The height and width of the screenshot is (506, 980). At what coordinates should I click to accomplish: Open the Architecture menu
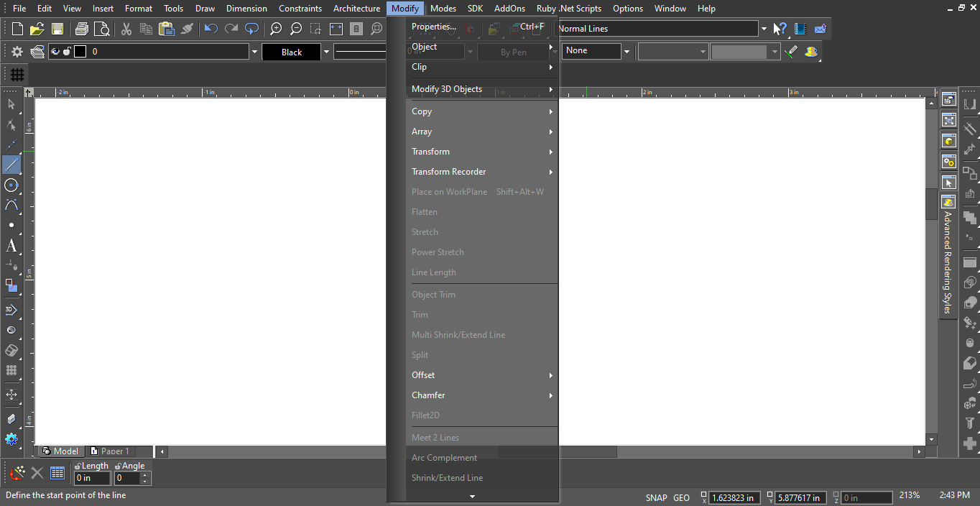356,9
